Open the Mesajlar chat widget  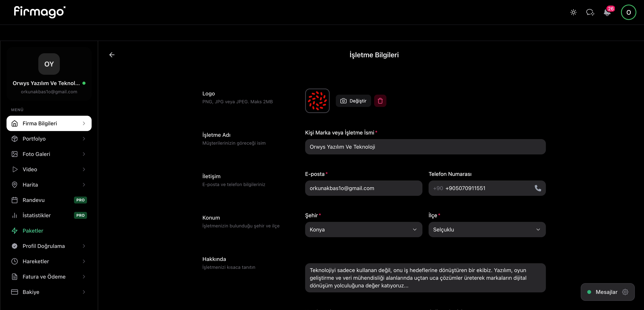coord(606,292)
